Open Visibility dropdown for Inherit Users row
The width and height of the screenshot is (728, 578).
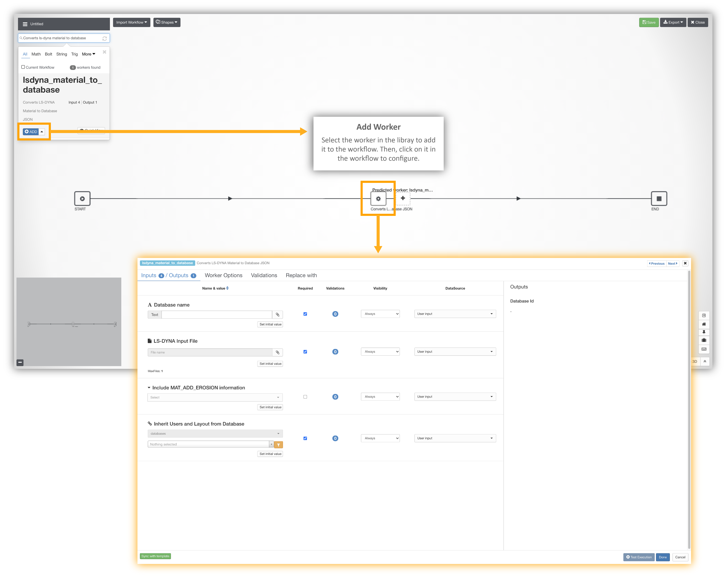(x=380, y=438)
